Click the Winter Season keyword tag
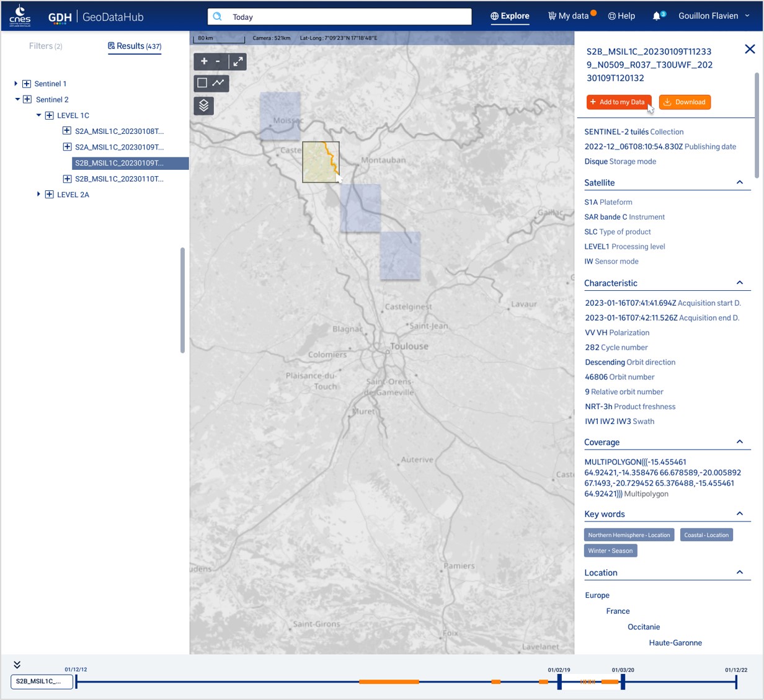Screen dimensions: 764x700 click(x=610, y=551)
